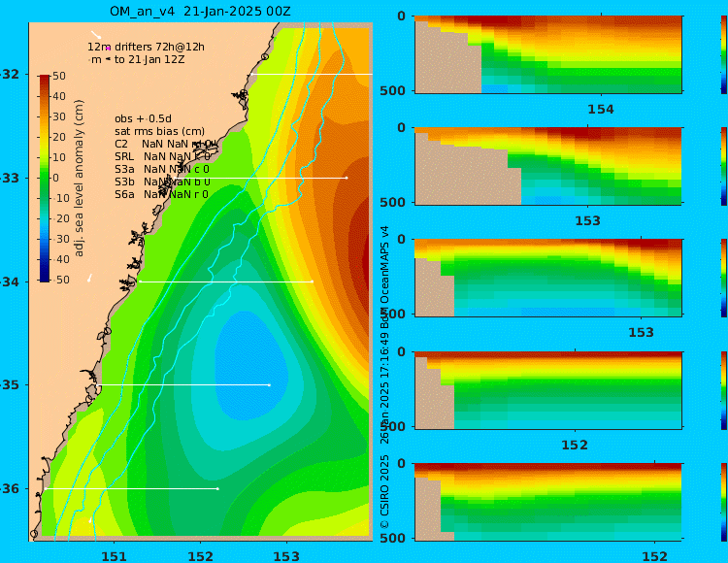Click the C2 satellite row
This screenshot has width=728, height=563.
[x=165, y=144]
